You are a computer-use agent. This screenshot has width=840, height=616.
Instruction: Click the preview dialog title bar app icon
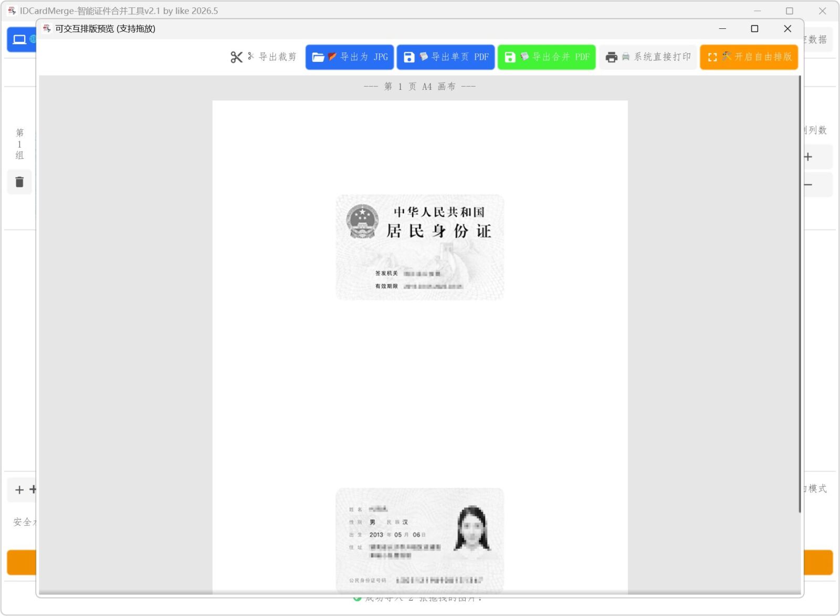click(47, 29)
